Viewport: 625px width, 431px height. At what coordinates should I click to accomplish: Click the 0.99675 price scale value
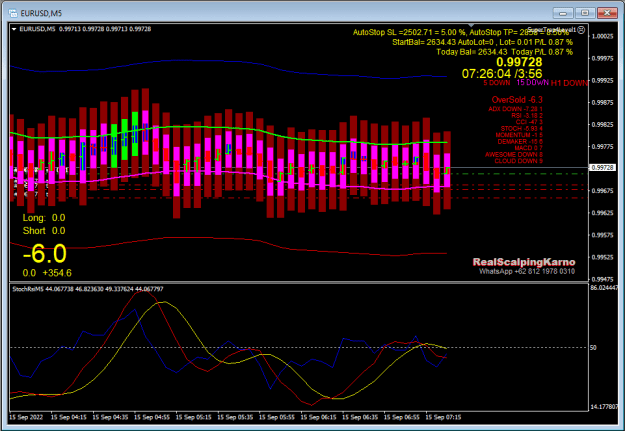point(602,191)
